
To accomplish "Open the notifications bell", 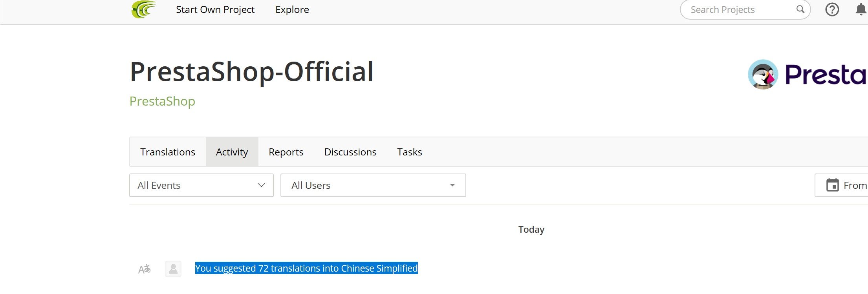I will coord(860,9).
